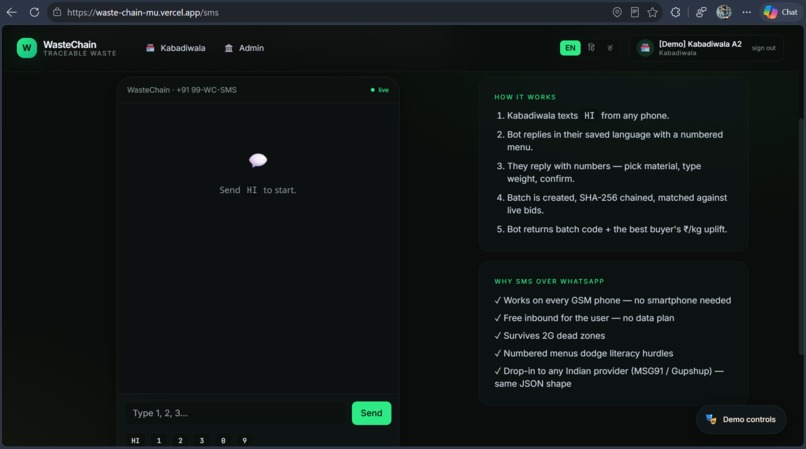Click the green WasteChain W logo
Viewport: 806px width, 449px height.
pos(27,48)
